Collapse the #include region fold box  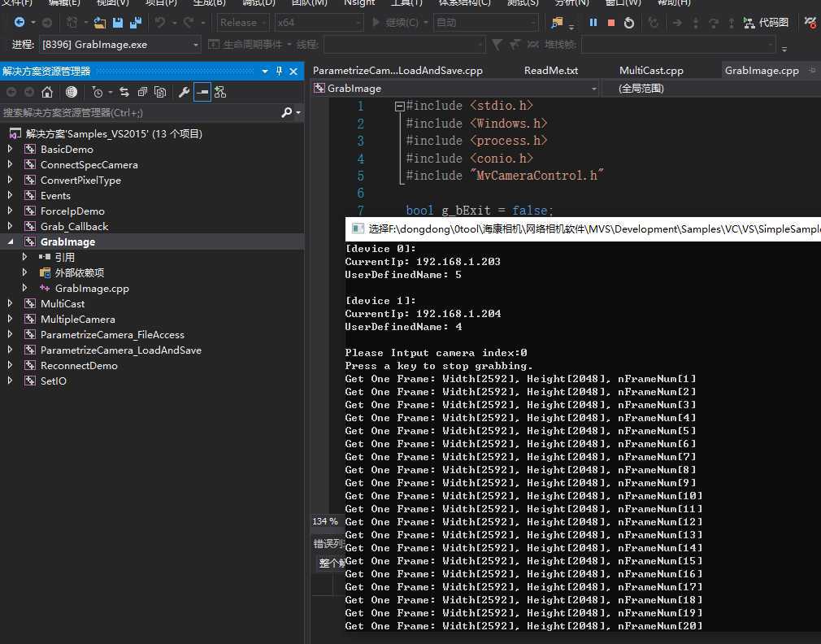[399, 107]
